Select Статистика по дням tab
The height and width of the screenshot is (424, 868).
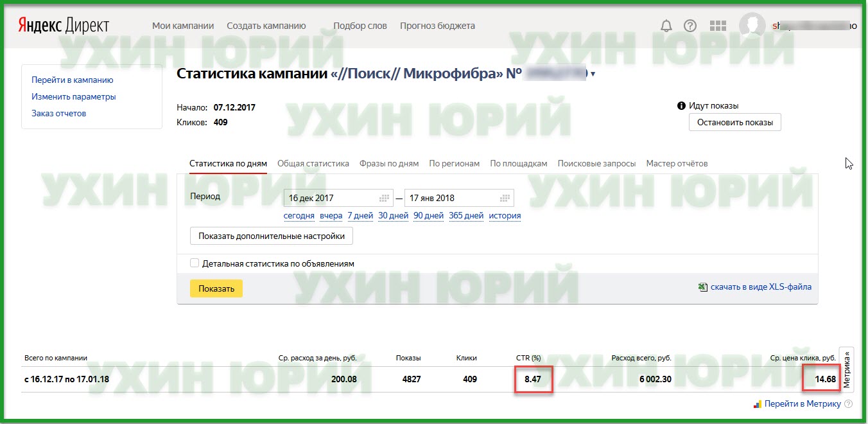(228, 164)
